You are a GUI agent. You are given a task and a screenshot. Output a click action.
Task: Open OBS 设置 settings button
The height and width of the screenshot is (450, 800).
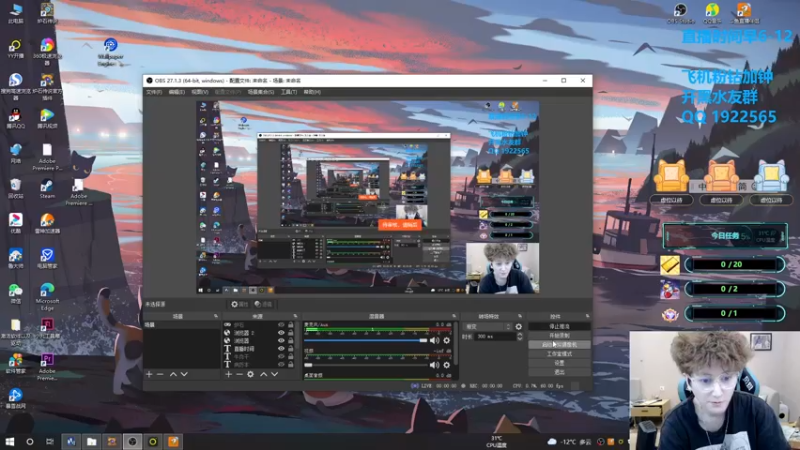[559, 363]
